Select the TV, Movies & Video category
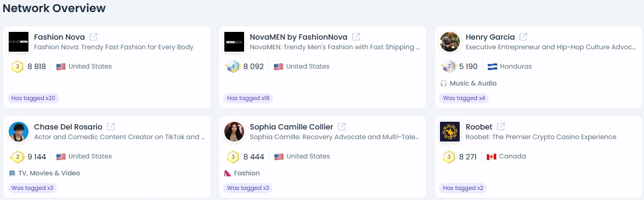644x200 pixels. click(44, 173)
